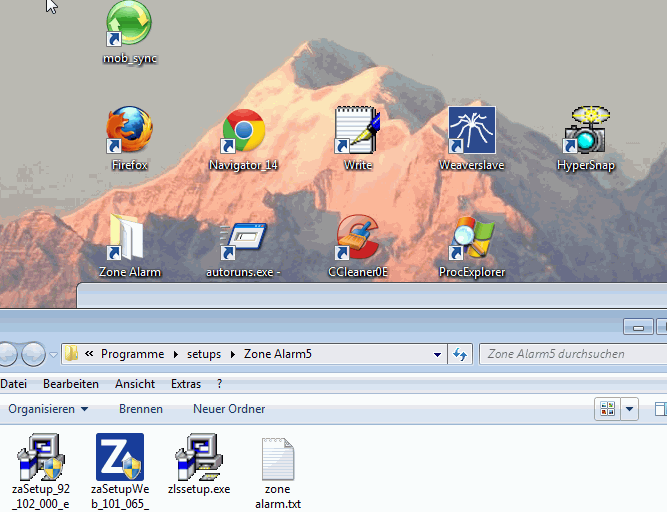This screenshot has width=667, height=512.
Task: Minimize the Explorer window
Action: pos(638,327)
